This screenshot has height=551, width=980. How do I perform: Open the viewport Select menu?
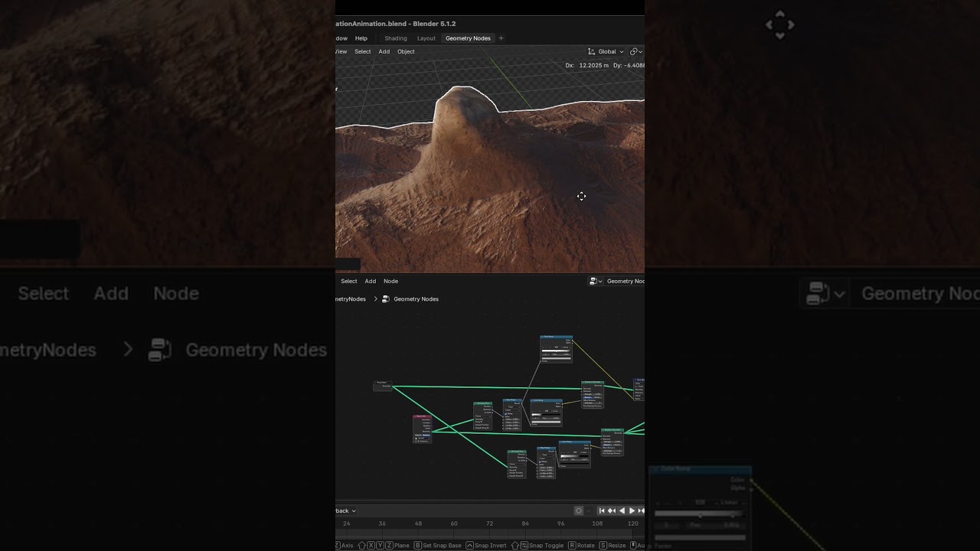pos(363,51)
